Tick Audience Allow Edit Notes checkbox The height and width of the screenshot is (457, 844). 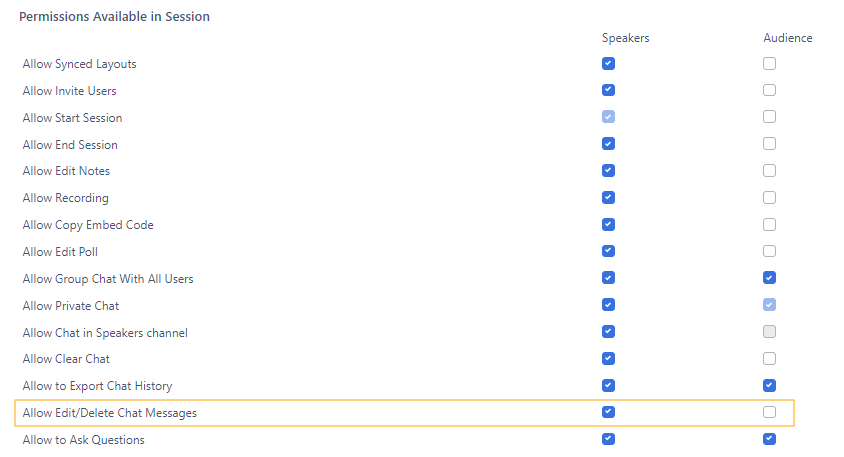[x=769, y=171]
